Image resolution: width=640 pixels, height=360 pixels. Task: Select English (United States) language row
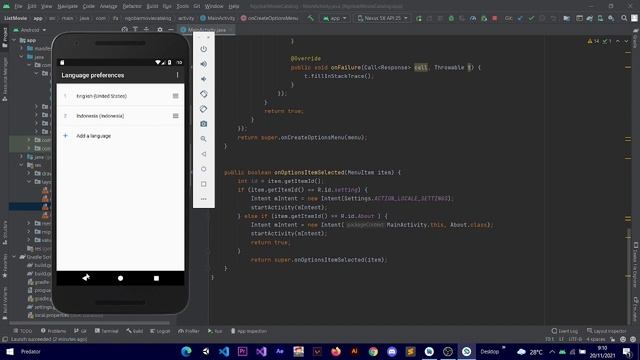(120, 96)
